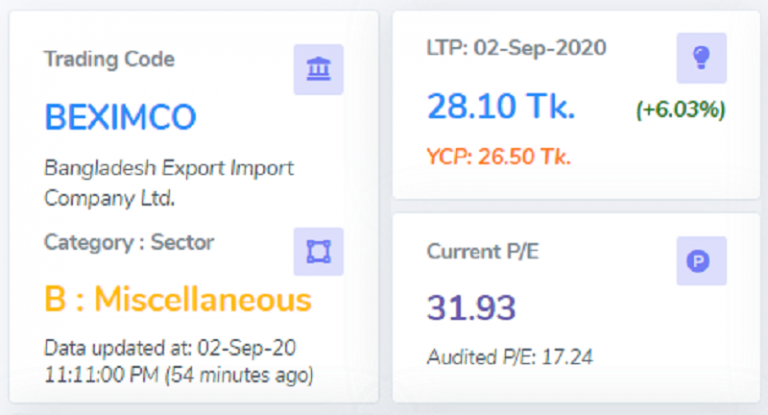Click the circled P icon beside Current P/E
Screen dimensions: 768x415
[701, 261]
